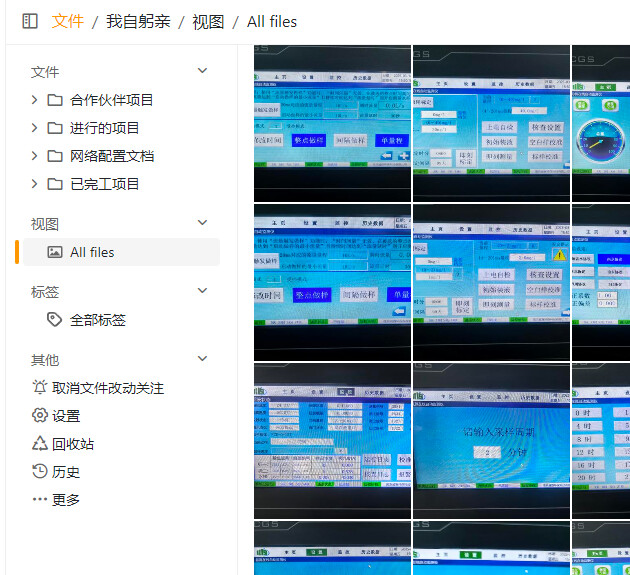The image size is (630, 575).
Task: Open the 进行的项目 folder
Action: [104, 128]
